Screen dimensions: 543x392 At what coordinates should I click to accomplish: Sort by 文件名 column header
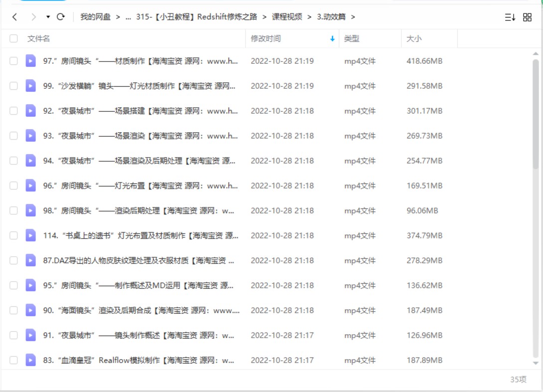(x=38, y=38)
